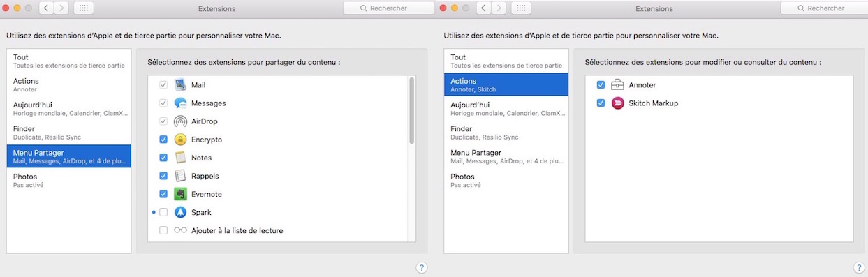868x277 pixels.
Task: Uncheck the Rappels share extension
Action: point(163,176)
